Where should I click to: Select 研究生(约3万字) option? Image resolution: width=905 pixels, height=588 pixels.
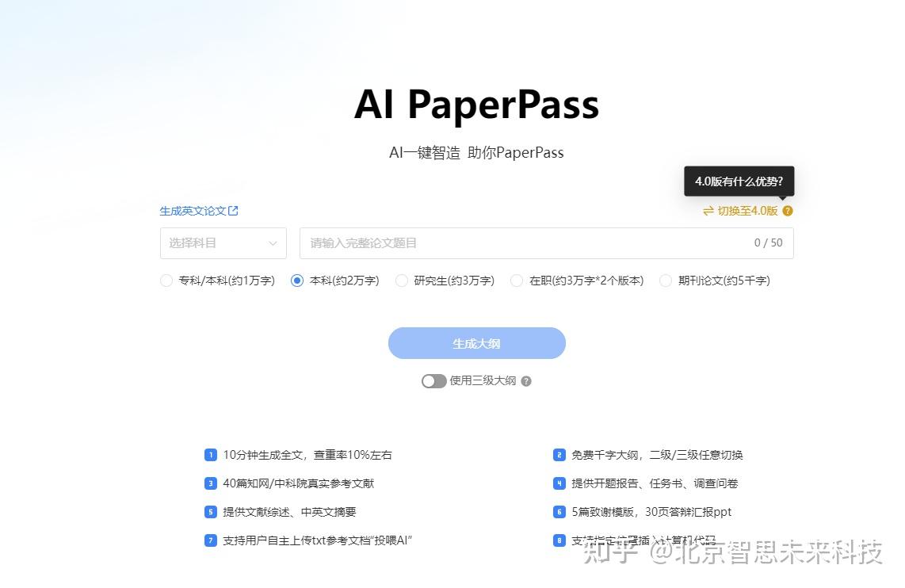pos(402,281)
